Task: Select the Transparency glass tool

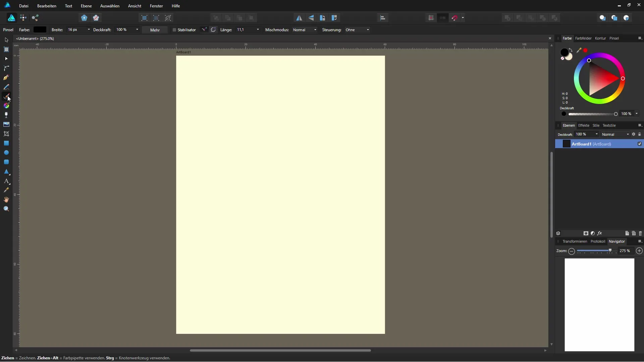Action: point(6,115)
